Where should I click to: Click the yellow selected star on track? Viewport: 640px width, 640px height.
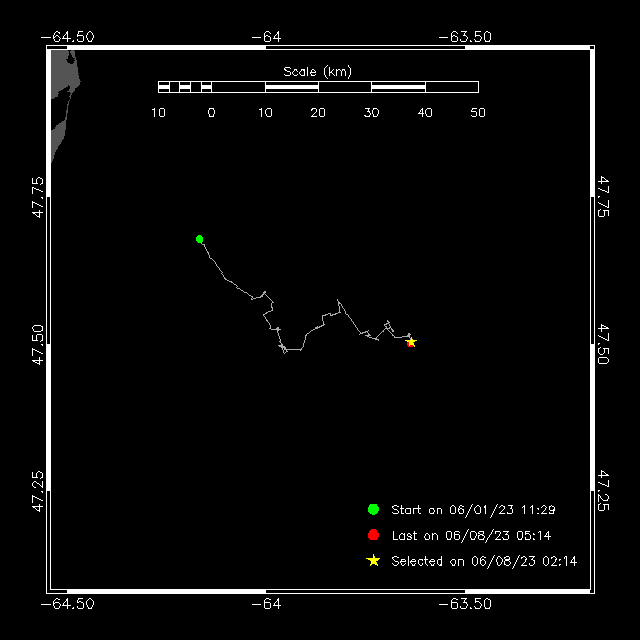(411, 342)
